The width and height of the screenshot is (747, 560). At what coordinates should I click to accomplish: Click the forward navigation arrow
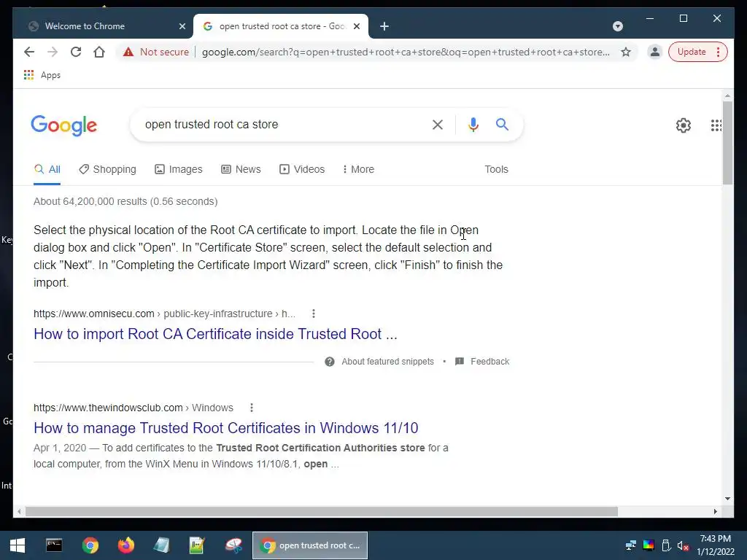[53, 52]
